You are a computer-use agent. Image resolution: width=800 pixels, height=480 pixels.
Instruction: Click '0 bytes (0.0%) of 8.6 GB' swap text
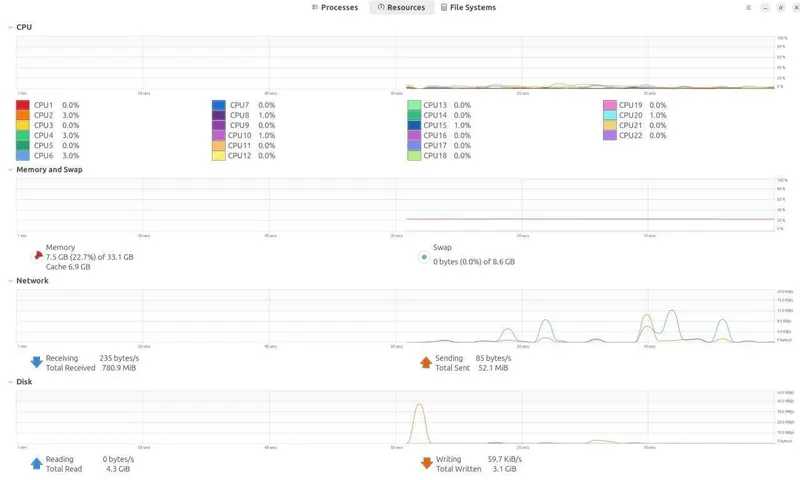(x=474, y=262)
